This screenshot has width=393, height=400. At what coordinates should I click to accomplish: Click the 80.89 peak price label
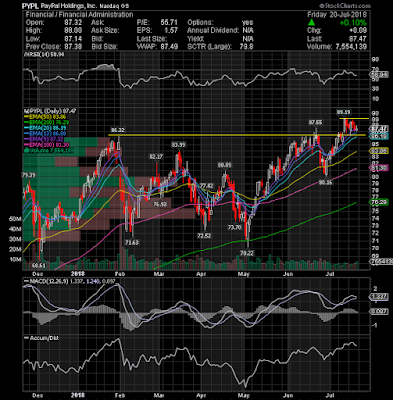(x=225, y=165)
